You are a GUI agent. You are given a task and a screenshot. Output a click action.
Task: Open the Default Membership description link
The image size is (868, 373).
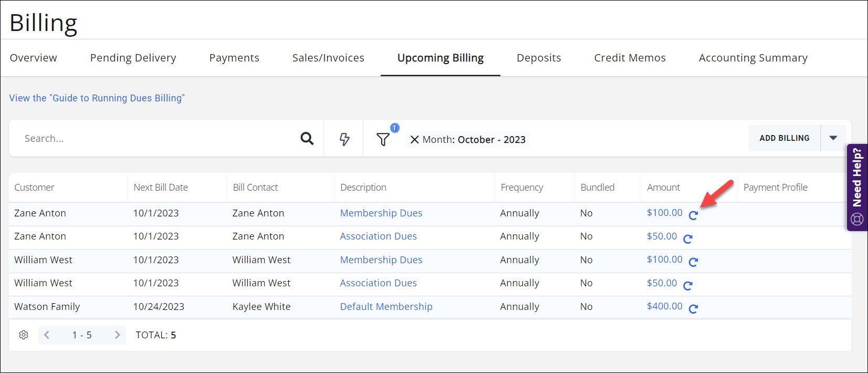(386, 307)
